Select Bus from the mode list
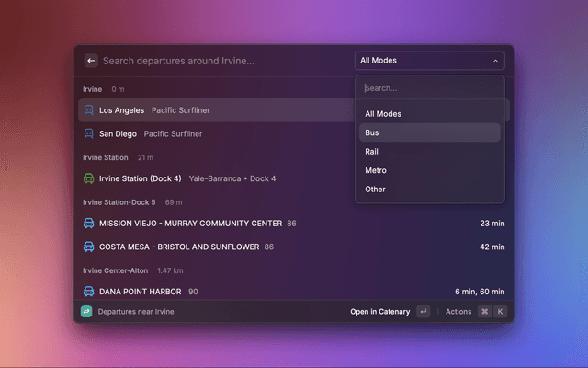Image resolution: width=588 pixels, height=368 pixels. point(429,132)
